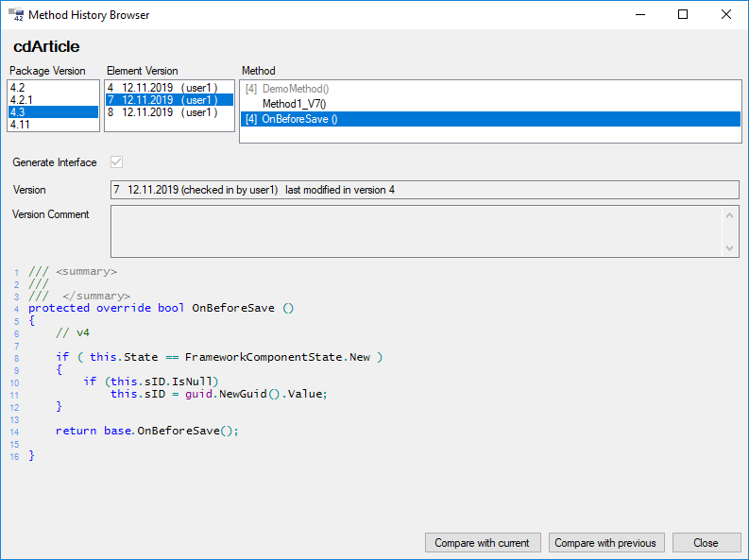
Task: Select package version 4.2.1
Action: coord(53,100)
